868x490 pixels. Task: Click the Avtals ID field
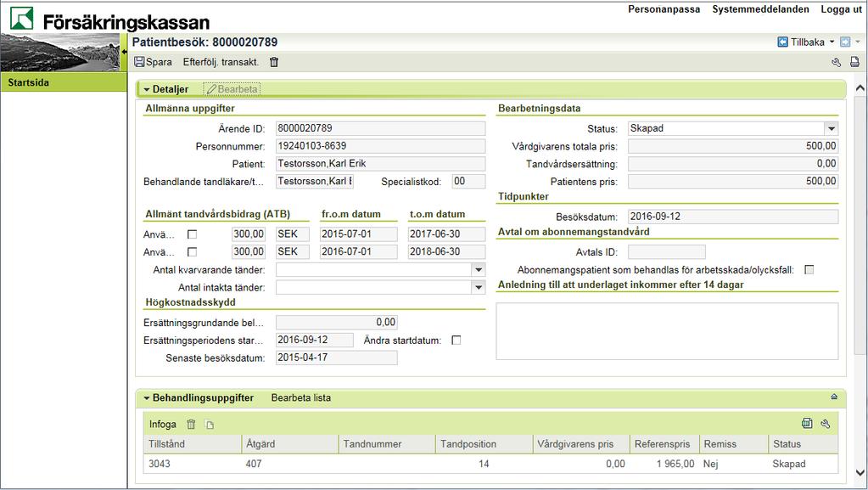click(x=667, y=252)
